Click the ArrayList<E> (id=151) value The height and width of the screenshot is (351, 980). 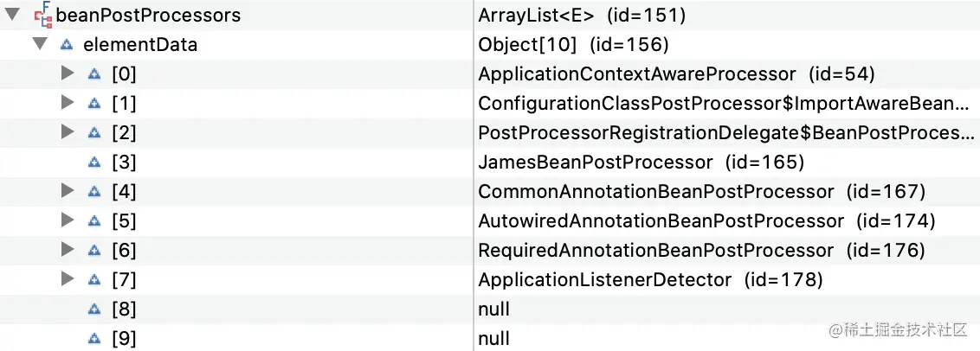click(x=582, y=16)
